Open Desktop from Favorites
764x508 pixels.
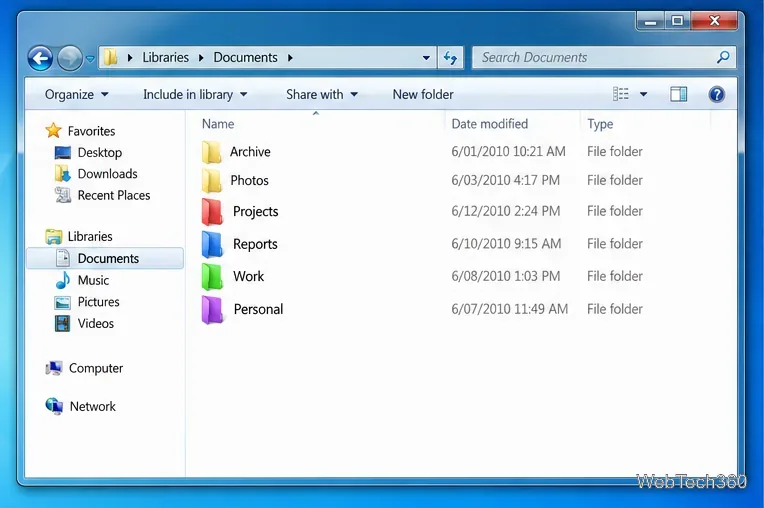pyautogui.click(x=100, y=153)
